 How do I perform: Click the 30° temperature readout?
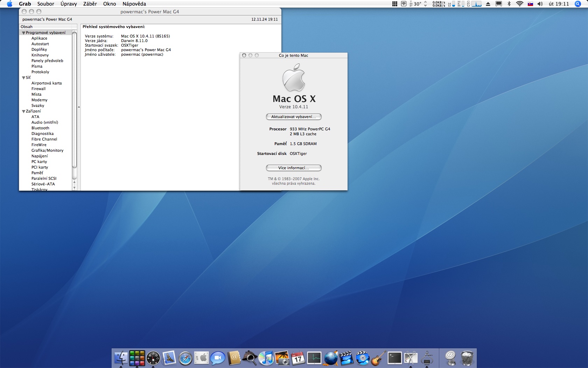point(418,4)
